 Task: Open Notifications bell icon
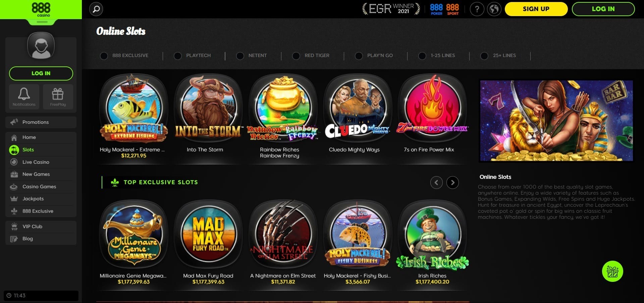click(x=24, y=97)
